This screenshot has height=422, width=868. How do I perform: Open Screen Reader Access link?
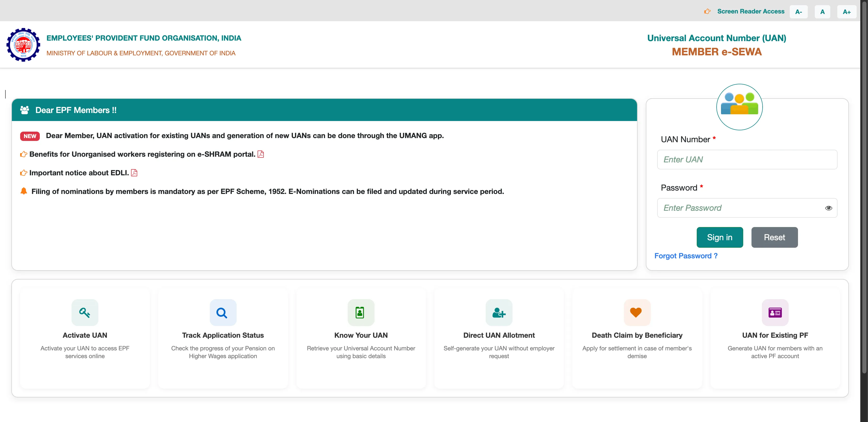(750, 11)
